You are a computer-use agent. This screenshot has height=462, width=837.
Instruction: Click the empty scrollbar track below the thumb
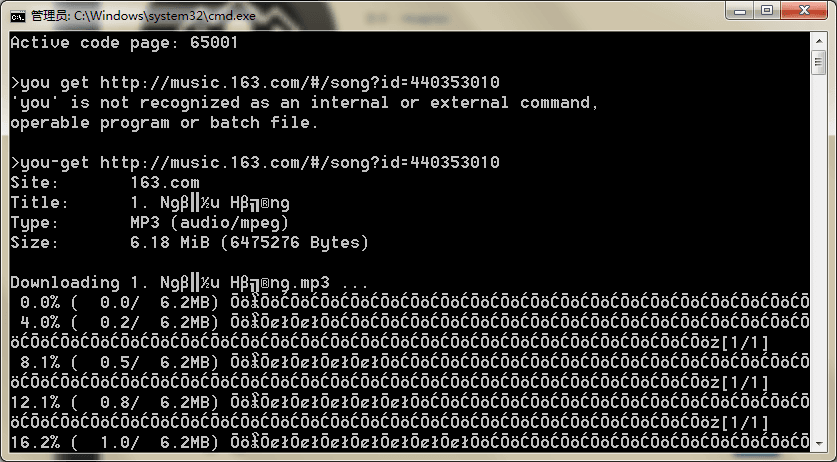(818, 255)
